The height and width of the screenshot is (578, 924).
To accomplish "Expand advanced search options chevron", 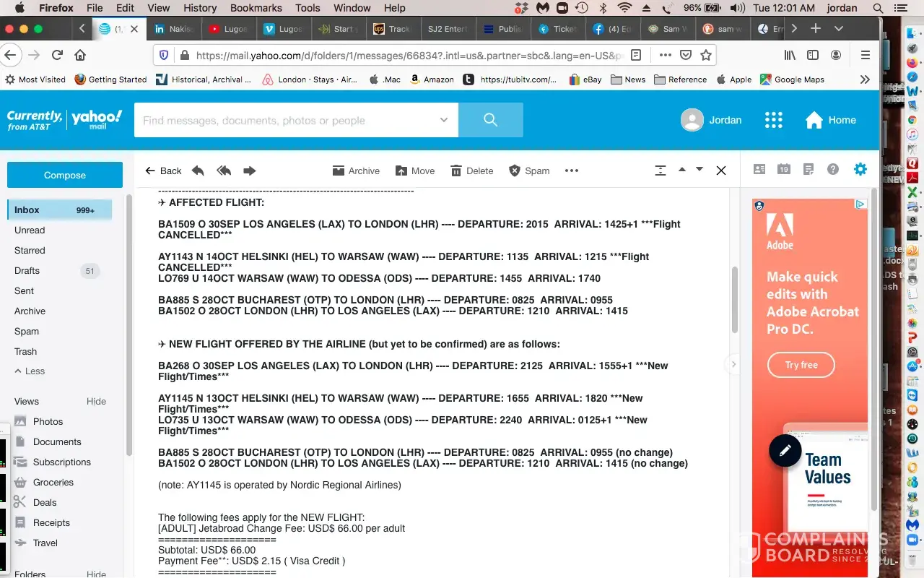I will click(x=444, y=120).
